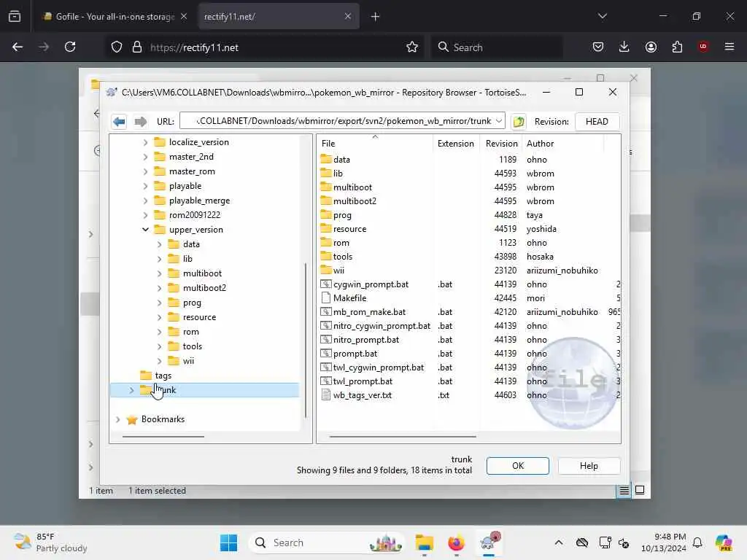747x560 pixels.
Task: Select nitro_prompt.bat file
Action: (366, 340)
